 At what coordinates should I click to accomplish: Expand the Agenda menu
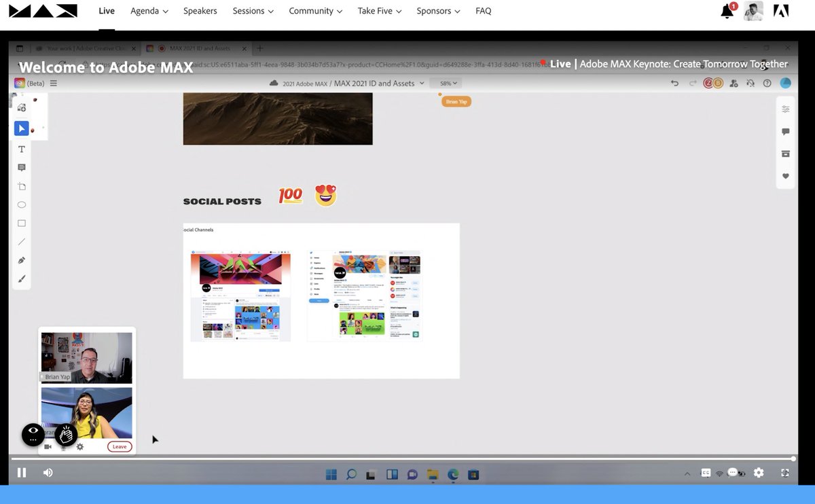(x=149, y=11)
